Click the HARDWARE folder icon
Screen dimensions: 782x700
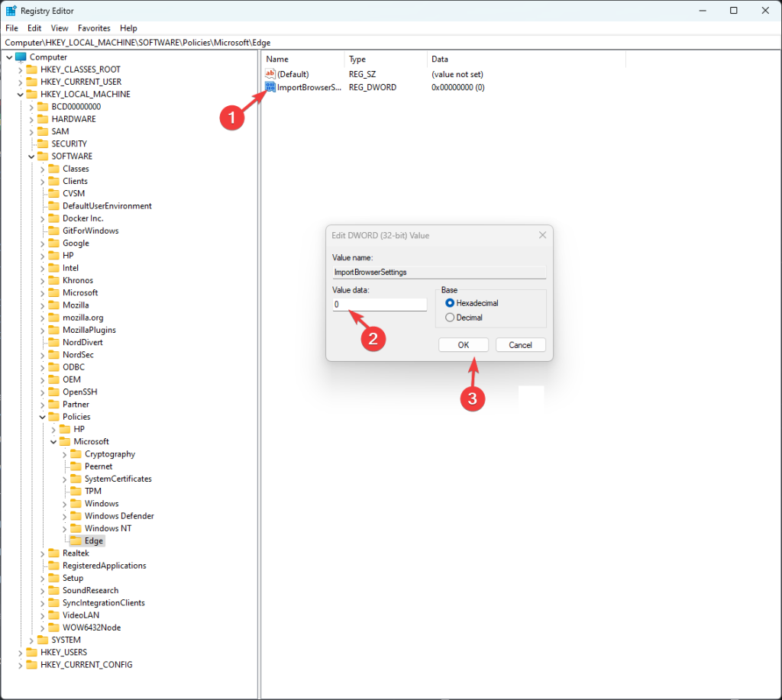[43, 119]
